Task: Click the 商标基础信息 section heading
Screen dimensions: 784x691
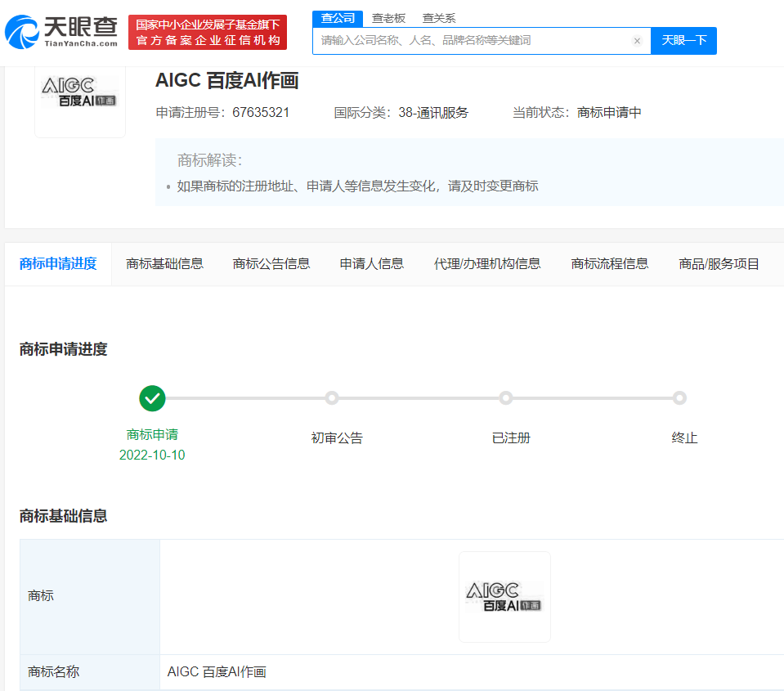Action: (64, 516)
